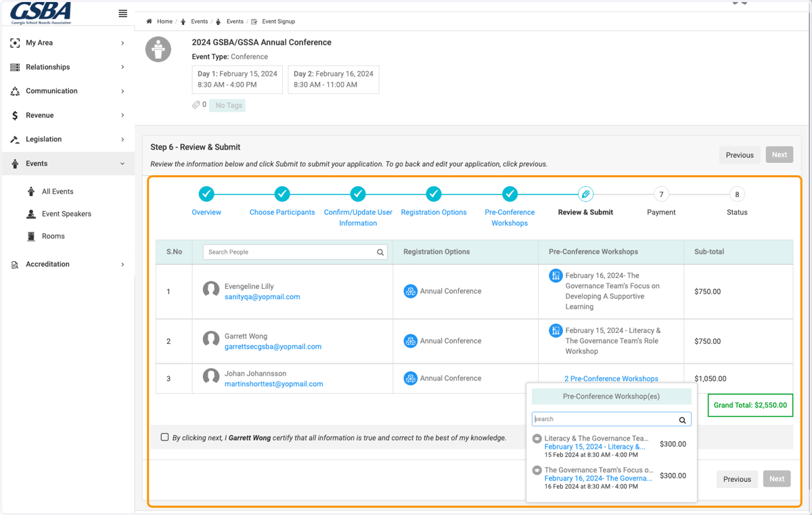The width and height of the screenshot is (812, 515).
Task: Click the Search People input field
Action: (295, 252)
